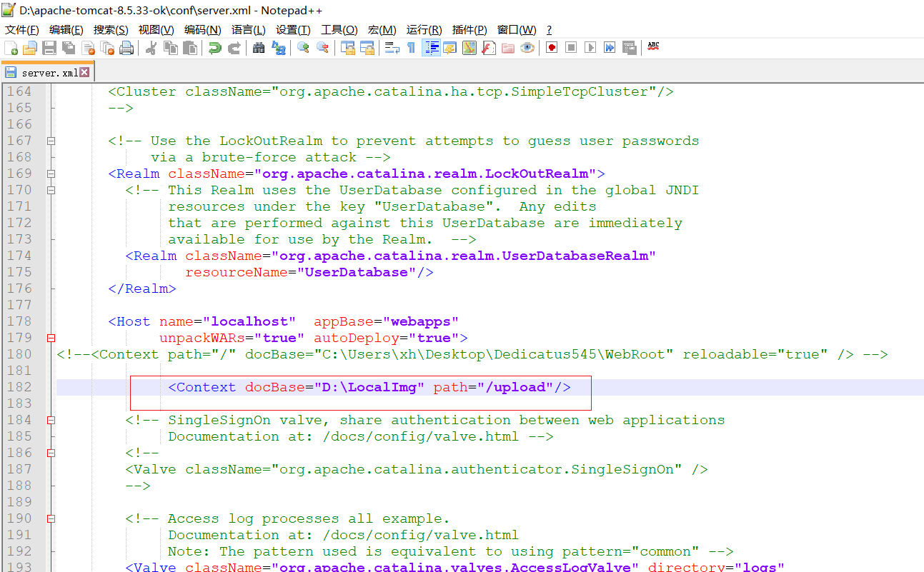Open the 宏(M) menu
The image size is (924, 572).
[382, 30]
